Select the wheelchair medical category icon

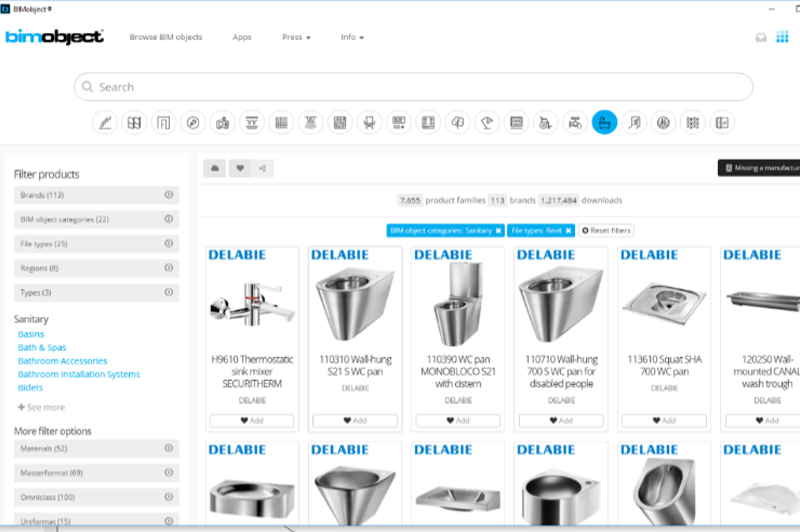(x=545, y=122)
